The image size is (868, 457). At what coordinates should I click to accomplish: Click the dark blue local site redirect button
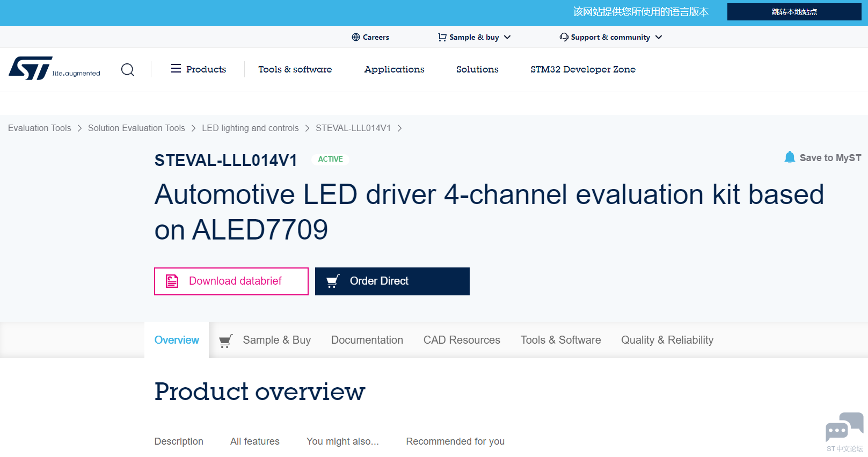(x=794, y=12)
